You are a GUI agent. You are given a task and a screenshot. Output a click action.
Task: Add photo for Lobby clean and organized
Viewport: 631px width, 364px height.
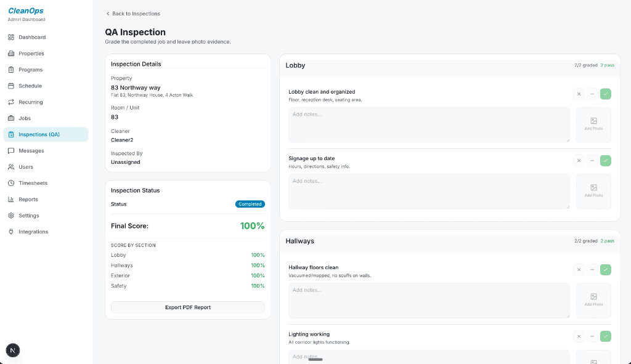click(593, 125)
